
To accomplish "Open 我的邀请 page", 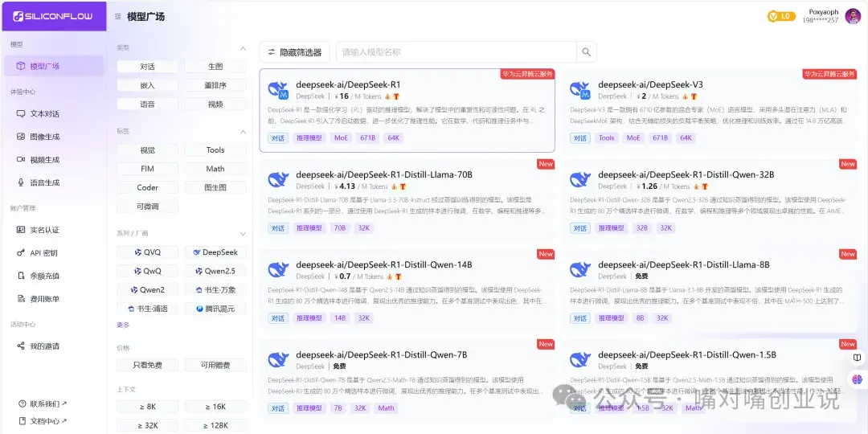I will point(54,346).
